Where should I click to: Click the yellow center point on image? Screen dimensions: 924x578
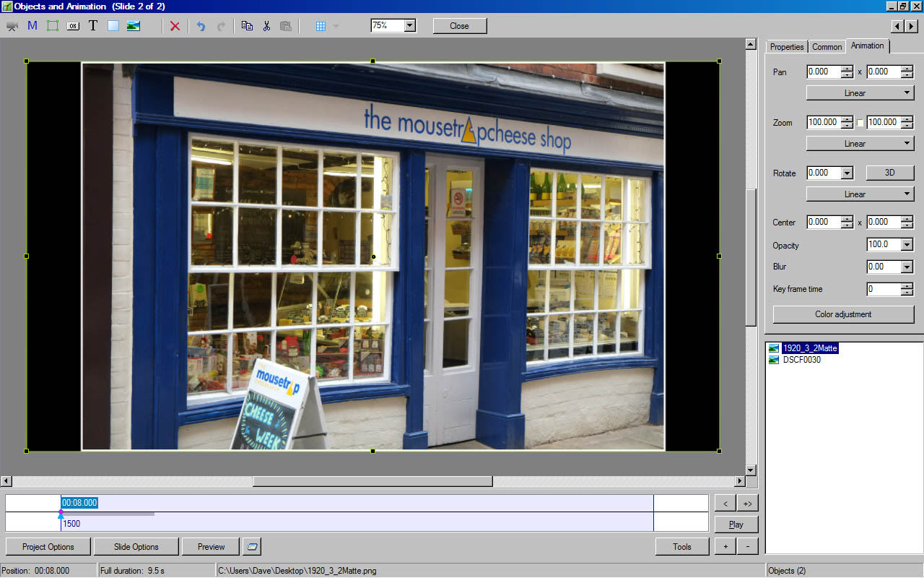point(373,256)
